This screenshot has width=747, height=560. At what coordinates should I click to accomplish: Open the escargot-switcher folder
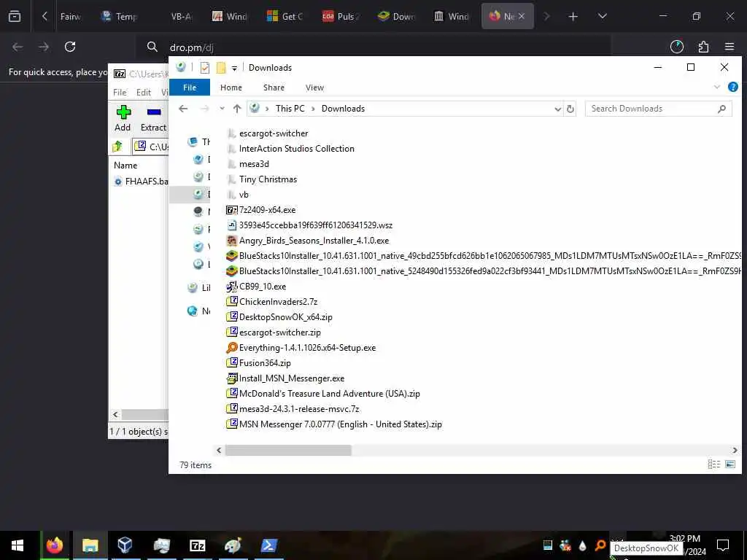[x=268, y=133]
